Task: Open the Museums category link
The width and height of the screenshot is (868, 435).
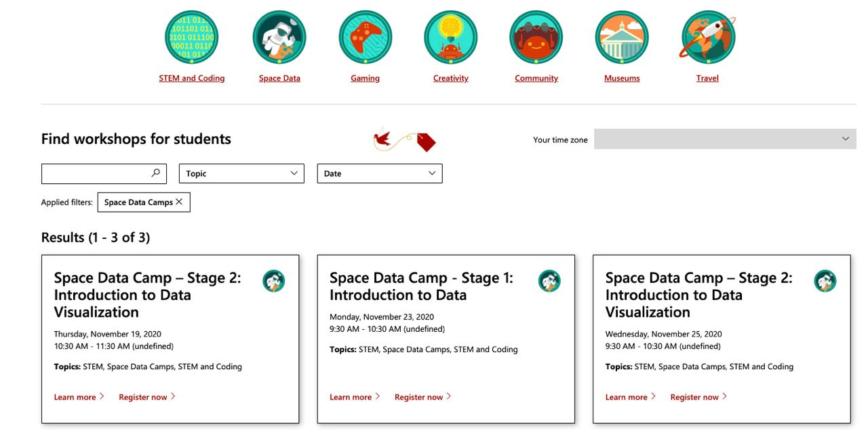Action: [x=622, y=78]
